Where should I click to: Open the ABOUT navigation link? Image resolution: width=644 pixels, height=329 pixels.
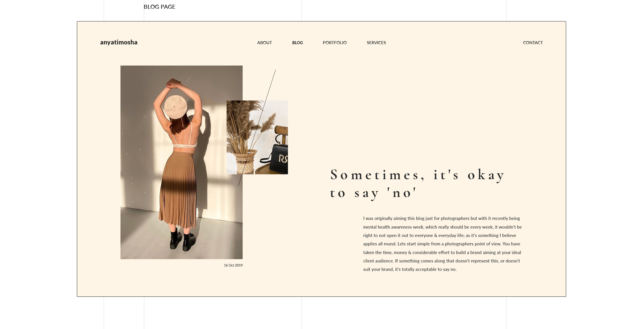pyautogui.click(x=264, y=43)
